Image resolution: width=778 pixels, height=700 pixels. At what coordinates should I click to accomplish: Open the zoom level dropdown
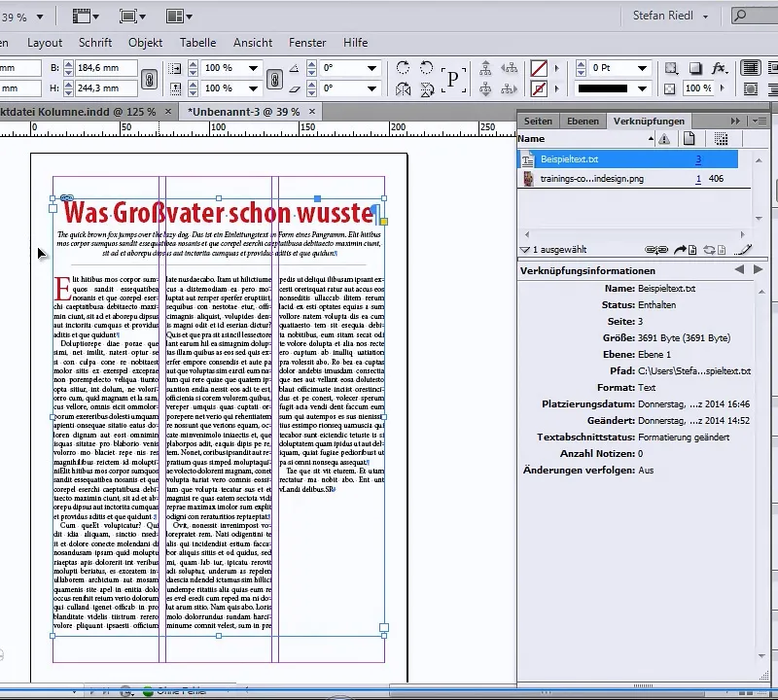40,17
